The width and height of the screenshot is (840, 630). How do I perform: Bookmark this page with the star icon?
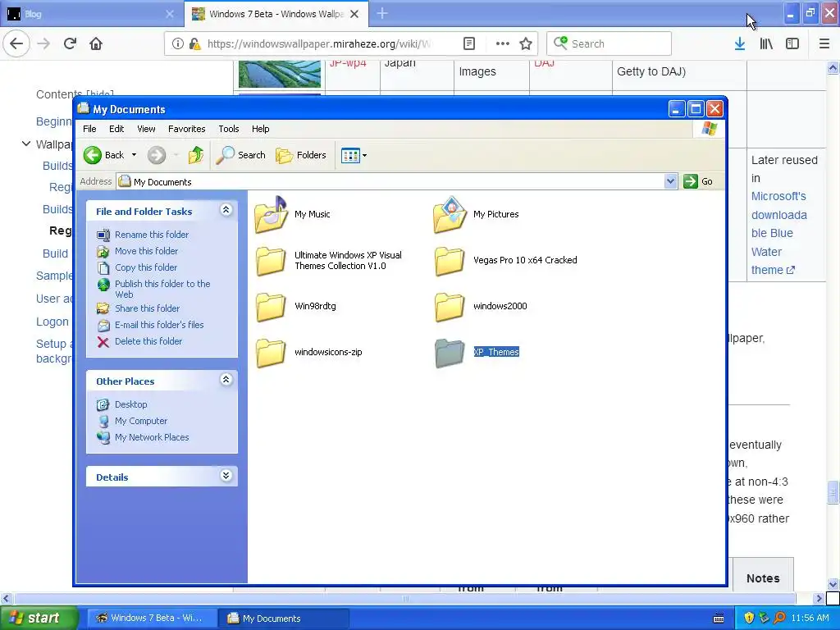tap(526, 43)
